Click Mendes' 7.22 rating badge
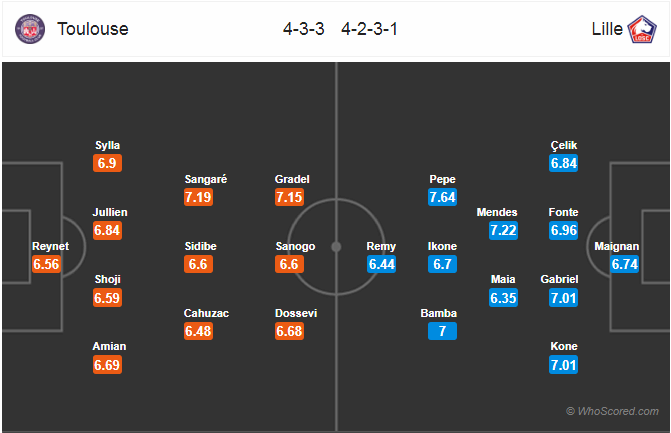 point(503,230)
